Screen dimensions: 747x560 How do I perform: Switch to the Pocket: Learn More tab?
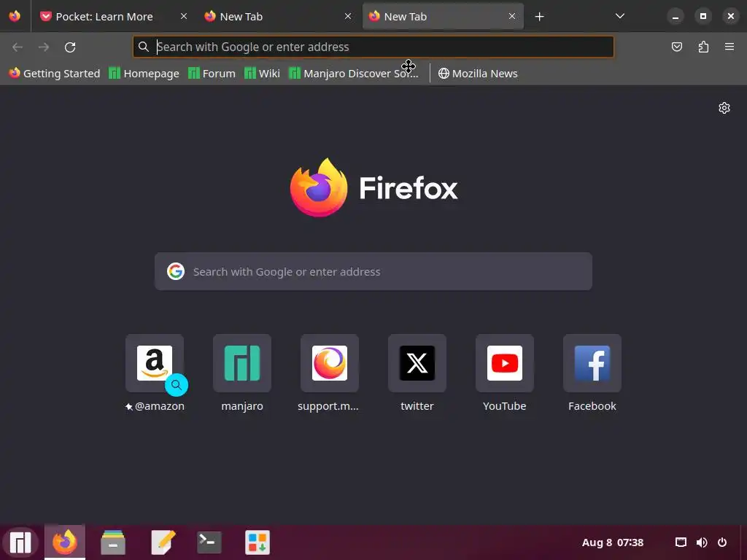click(x=105, y=17)
